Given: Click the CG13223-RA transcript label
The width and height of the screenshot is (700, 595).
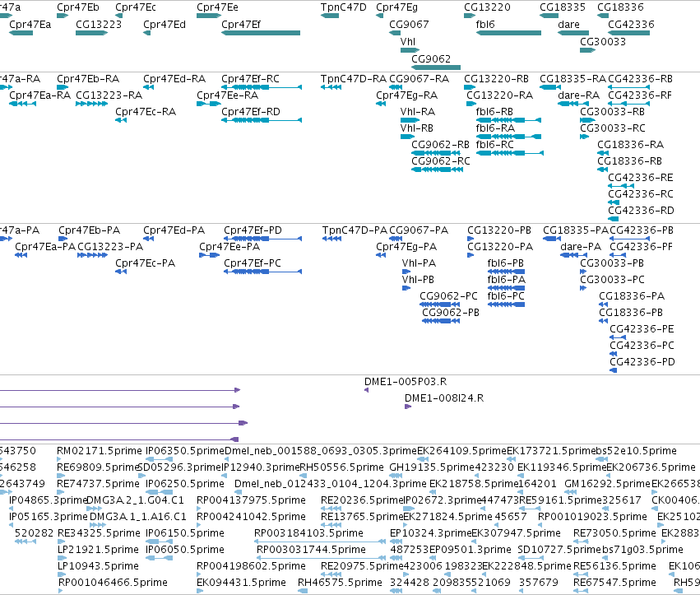Looking at the screenshot, I should [109, 95].
